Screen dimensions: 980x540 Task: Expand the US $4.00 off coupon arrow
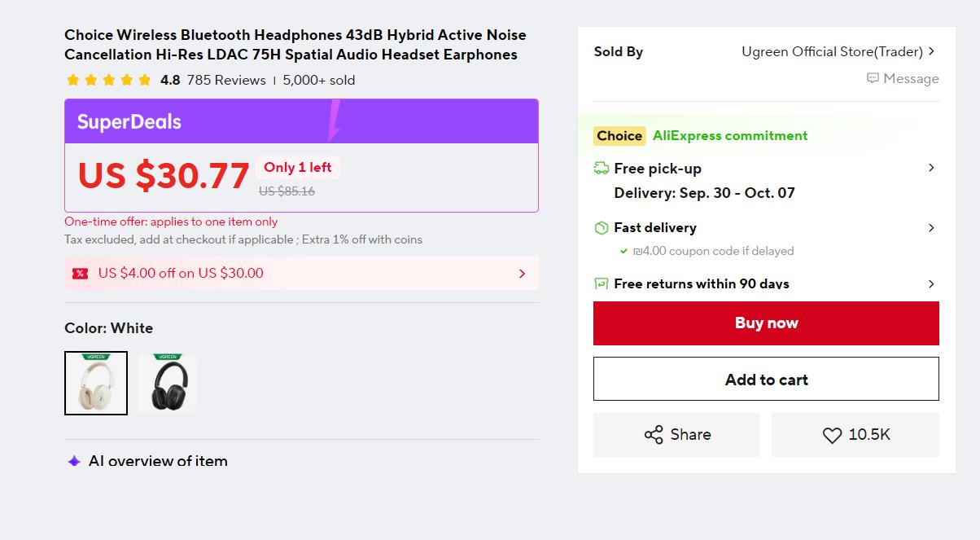523,274
